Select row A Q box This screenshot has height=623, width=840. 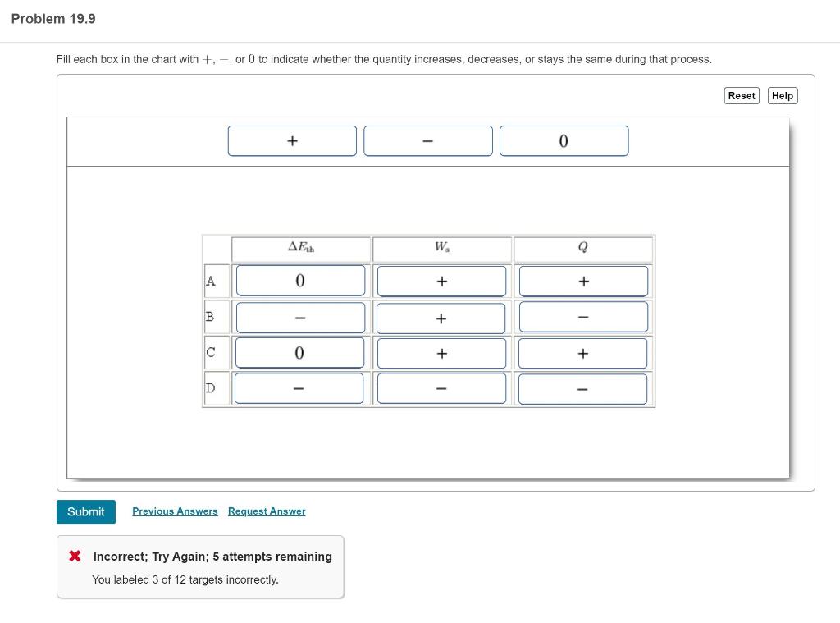[x=583, y=281]
